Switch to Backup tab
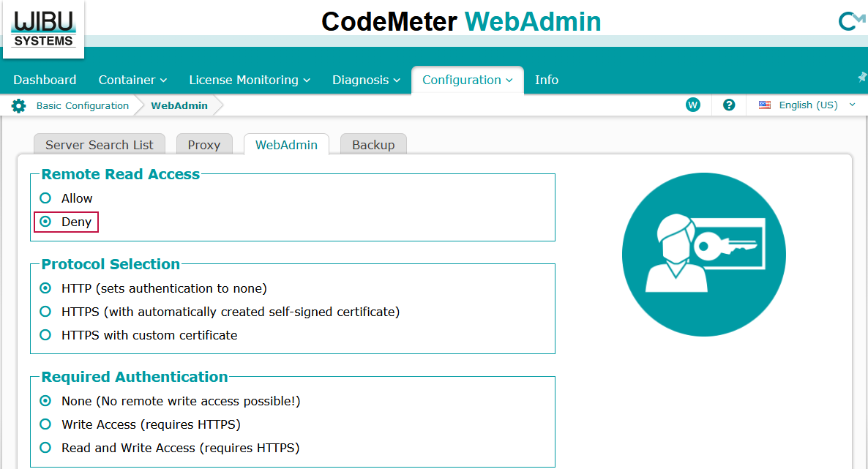This screenshot has height=469, width=868. coord(374,145)
